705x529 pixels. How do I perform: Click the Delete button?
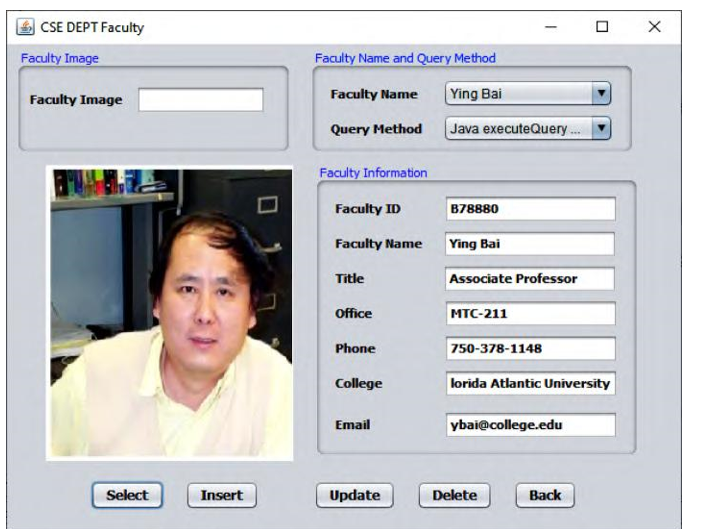point(455,495)
